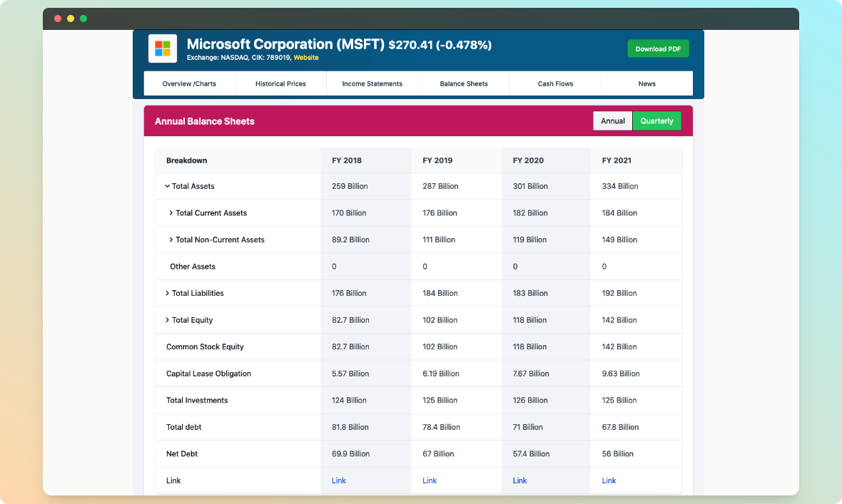The image size is (842, 504).
Task: Click the 5.57 Billion lease obligation value
Action: (x=350, y=374)
